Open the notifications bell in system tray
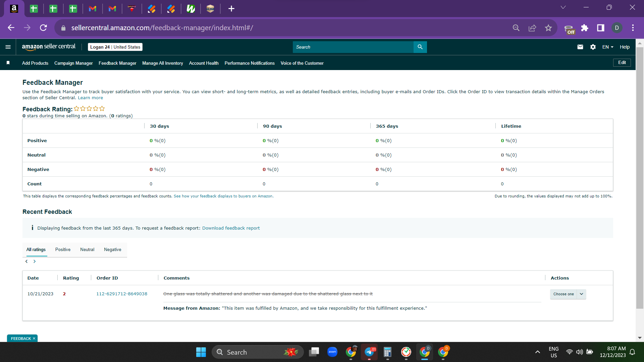 pos(632,352)
